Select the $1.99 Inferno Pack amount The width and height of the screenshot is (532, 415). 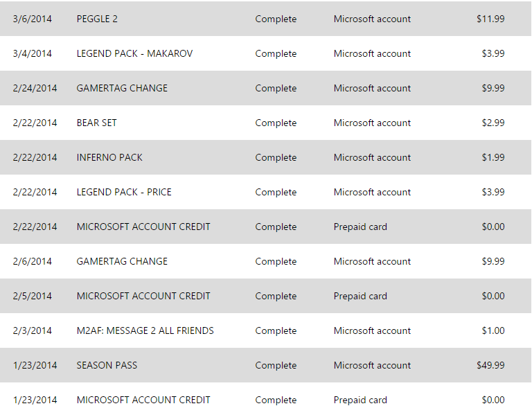[x=493, y=157]
